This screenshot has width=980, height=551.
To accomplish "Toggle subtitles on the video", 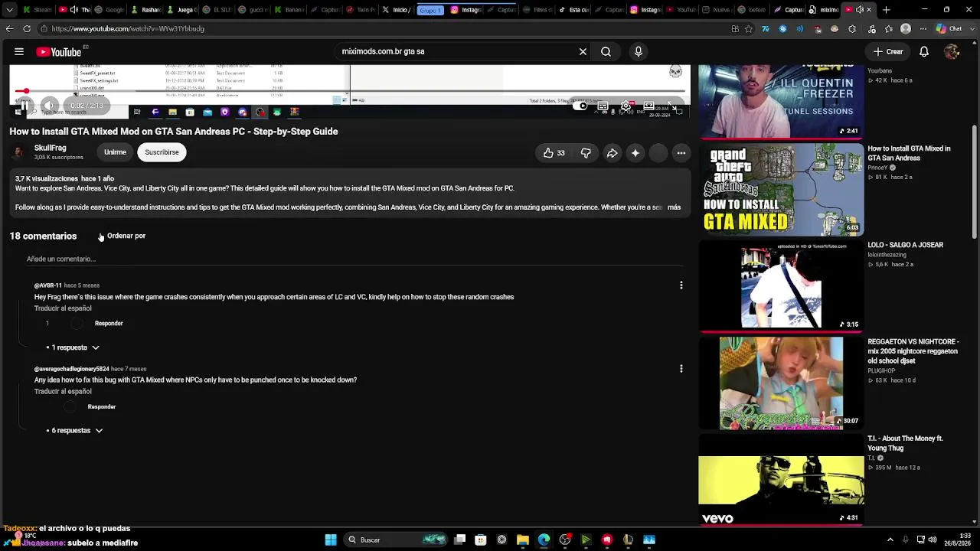I will [x=603, y=106].
